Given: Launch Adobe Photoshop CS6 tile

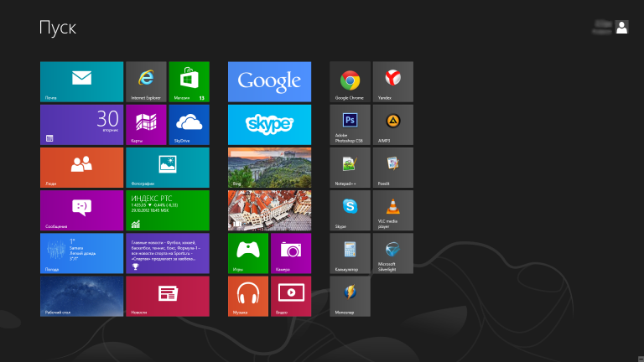Looking at the screenshot, I should (x=350, y=125).
